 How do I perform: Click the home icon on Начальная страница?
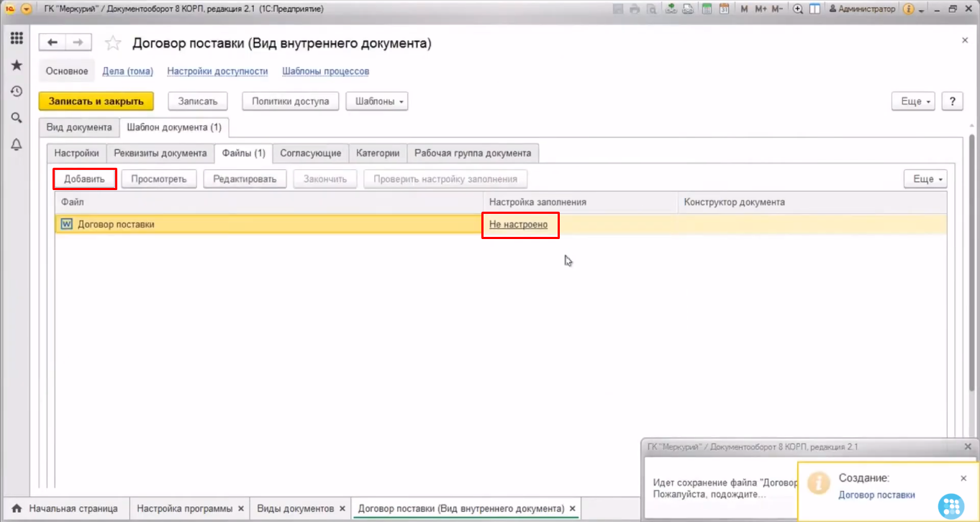click(x=17, y=508)
